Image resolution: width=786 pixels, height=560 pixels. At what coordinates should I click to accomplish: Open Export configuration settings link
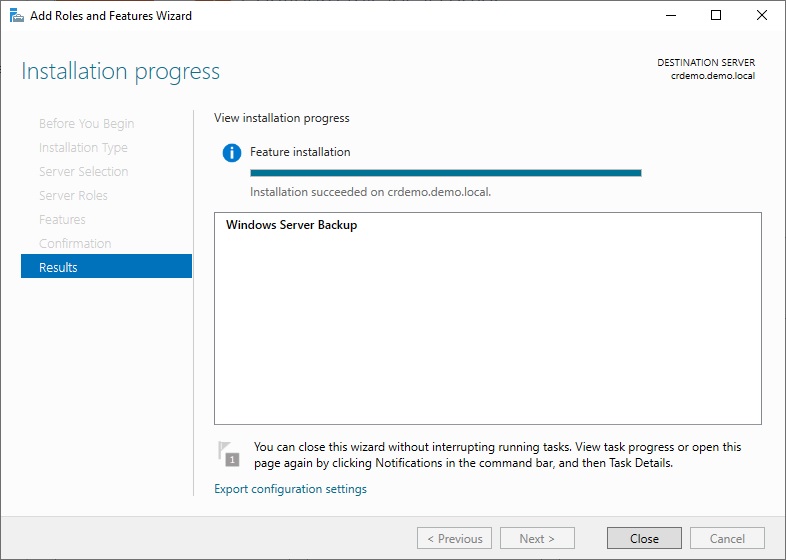click(290, 489)
